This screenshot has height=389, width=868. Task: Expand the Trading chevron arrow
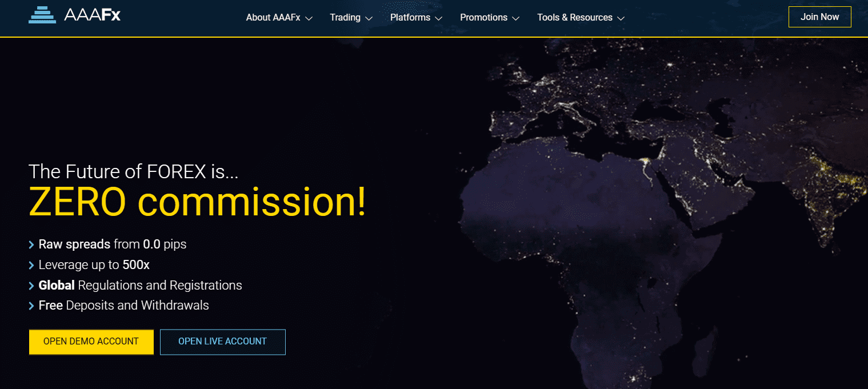point(369,18)
